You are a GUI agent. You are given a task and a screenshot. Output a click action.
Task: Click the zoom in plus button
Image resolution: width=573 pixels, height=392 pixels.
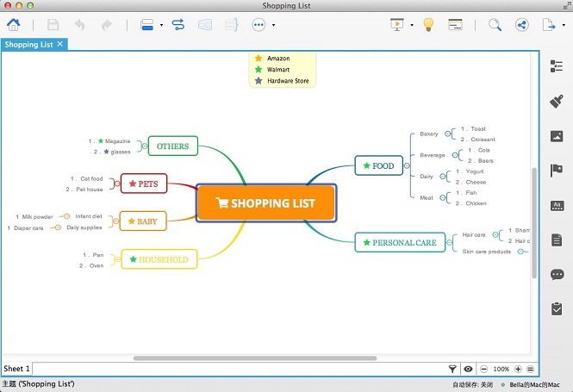[518, 369]
